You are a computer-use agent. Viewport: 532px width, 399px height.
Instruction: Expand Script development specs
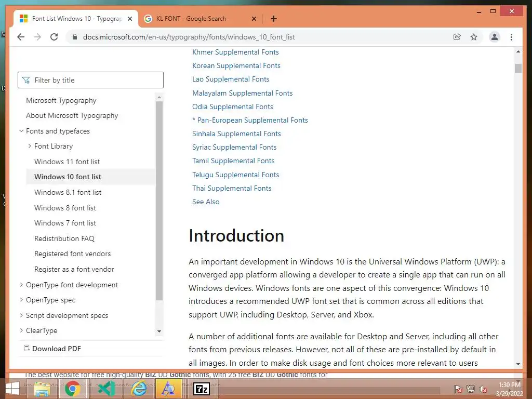point(21,315)
